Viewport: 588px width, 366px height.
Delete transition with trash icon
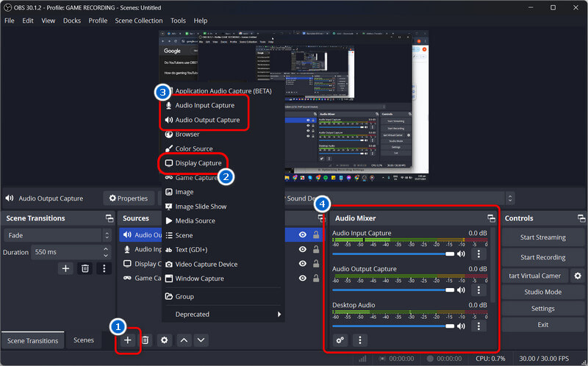85,268
